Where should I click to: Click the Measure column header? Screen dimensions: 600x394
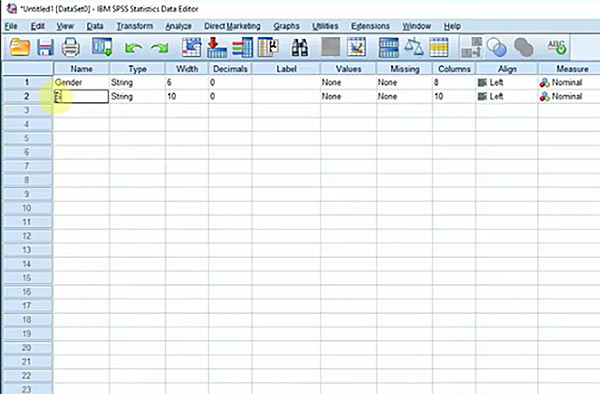(x=569, y=69)
